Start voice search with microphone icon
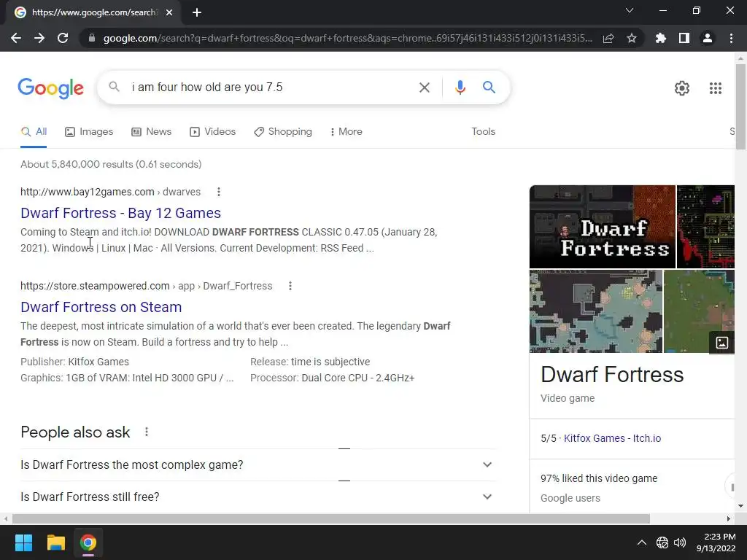 [x=460, y=87]
